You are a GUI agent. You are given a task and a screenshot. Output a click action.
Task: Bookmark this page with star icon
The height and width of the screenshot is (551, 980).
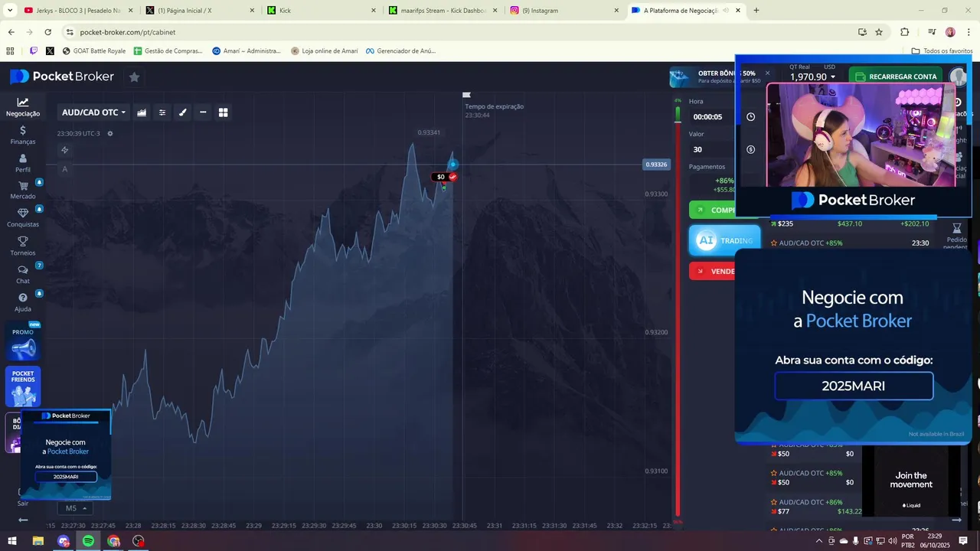879,32
